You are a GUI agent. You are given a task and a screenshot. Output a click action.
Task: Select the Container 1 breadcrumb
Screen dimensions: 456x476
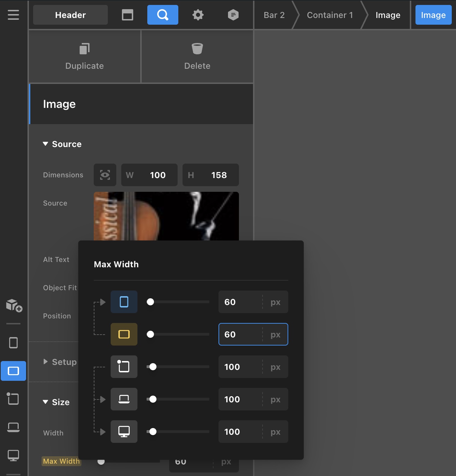pyautogui.click(x=329, y=15)
